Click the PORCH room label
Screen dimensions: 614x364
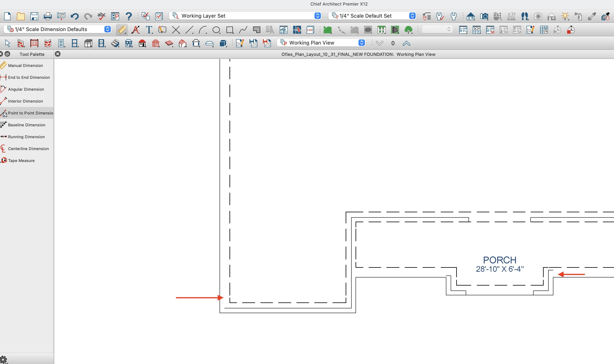[499, 260]
